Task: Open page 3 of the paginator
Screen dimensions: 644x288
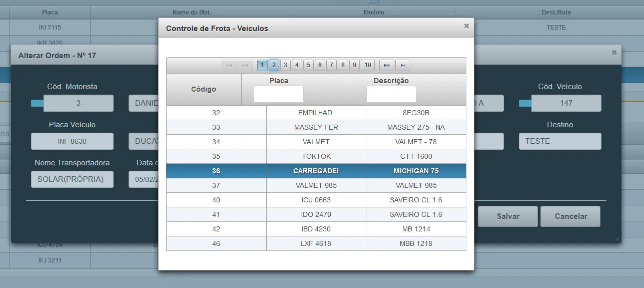Action: coord(285,65)
